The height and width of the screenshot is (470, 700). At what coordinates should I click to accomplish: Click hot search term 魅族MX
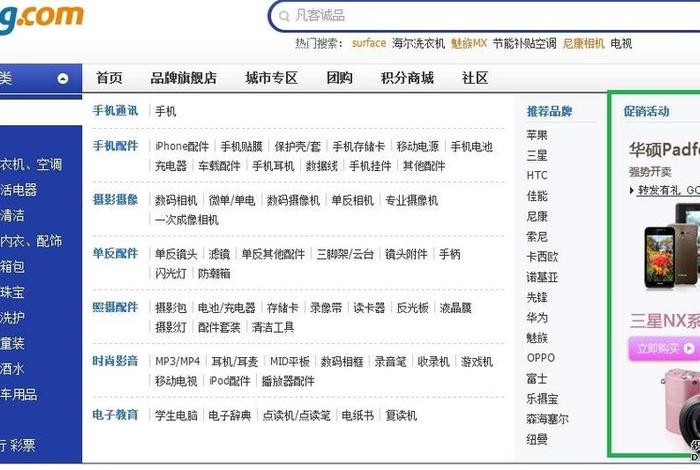469,43
